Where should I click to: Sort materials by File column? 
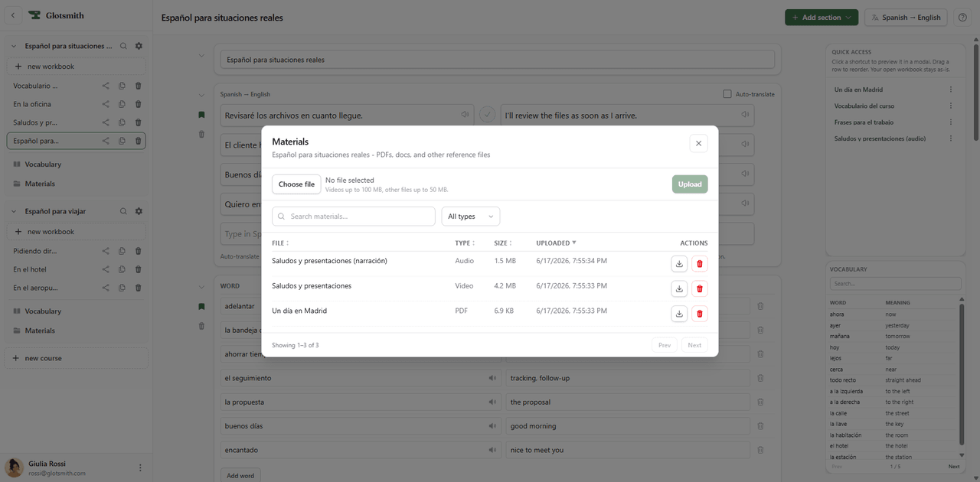tap(280, 243)
